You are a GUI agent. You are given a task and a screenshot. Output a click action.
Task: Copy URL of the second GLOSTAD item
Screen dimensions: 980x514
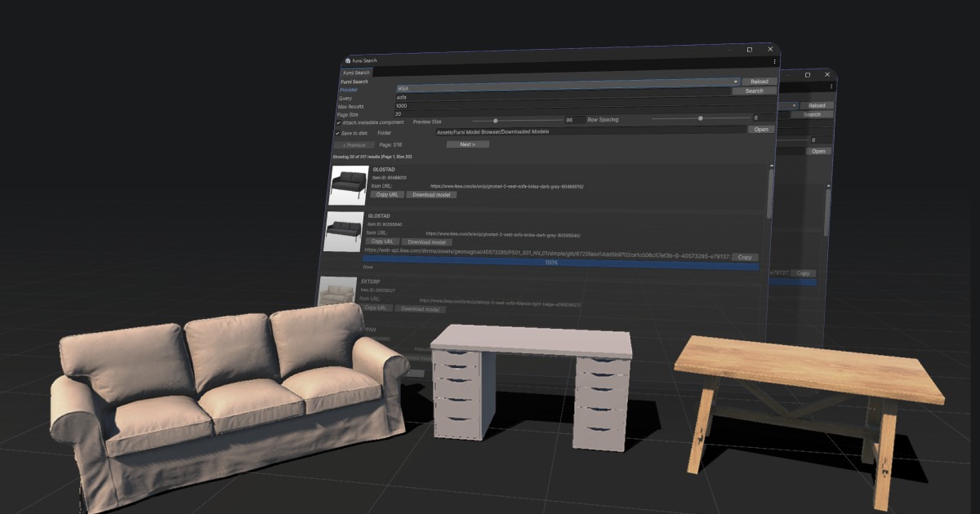click(381, 241)
